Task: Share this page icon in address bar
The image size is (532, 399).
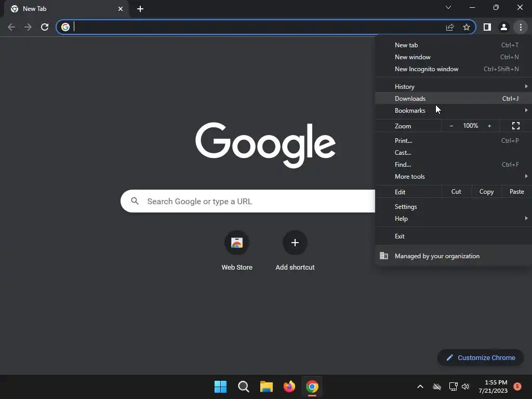Action: 450,27
